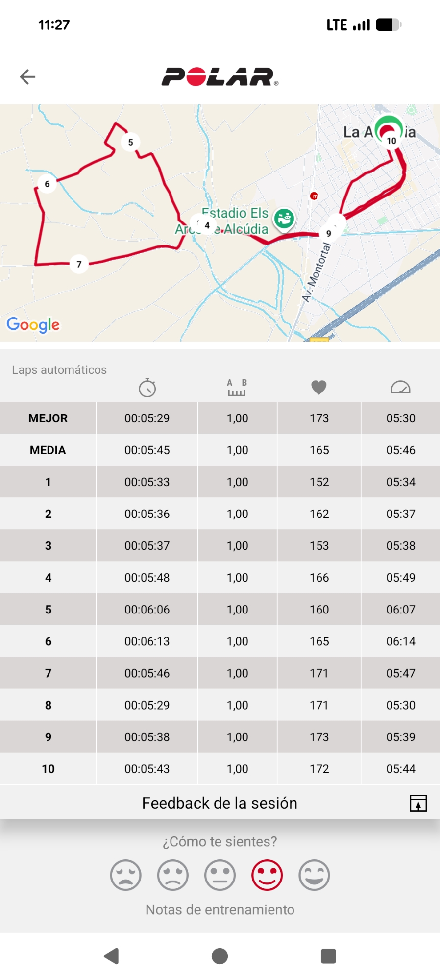This screenshot has width=440, height=980.
Task: Tap the back arrow in the header
Action: [27, 77]
